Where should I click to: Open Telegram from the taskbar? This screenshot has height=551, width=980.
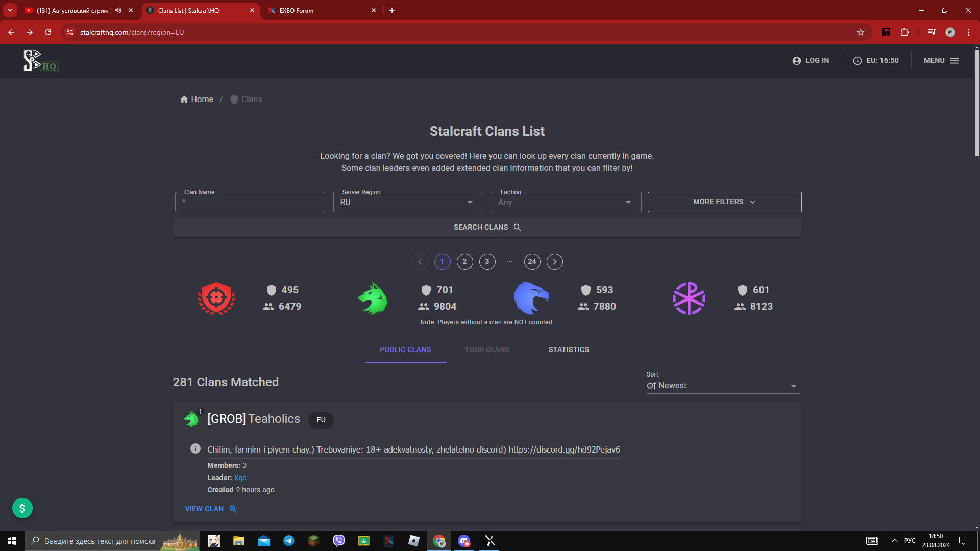click(289, 541)
